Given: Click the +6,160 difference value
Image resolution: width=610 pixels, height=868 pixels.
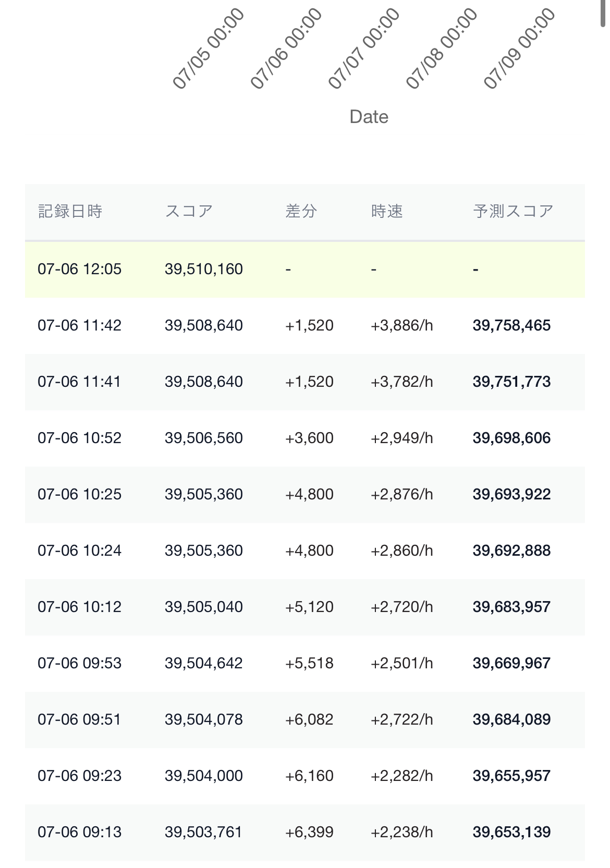Looking at the screenshot, I should click(309, 776).
